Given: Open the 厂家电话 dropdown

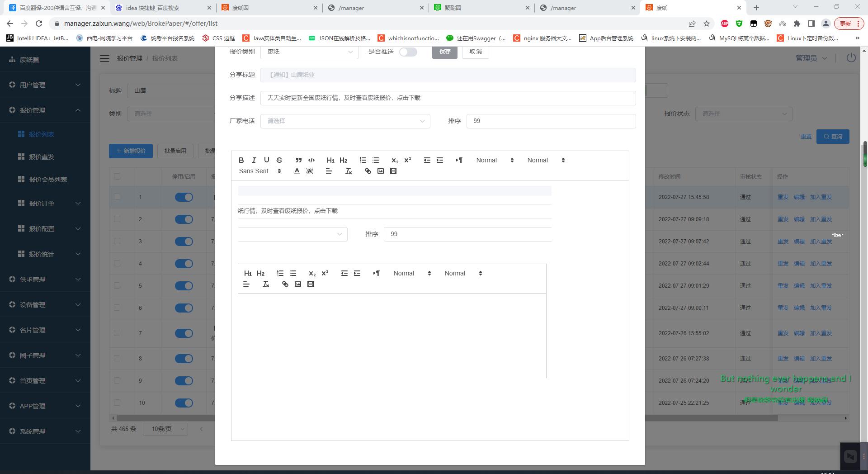Looking at the screenshot, I should coord(345,121).
